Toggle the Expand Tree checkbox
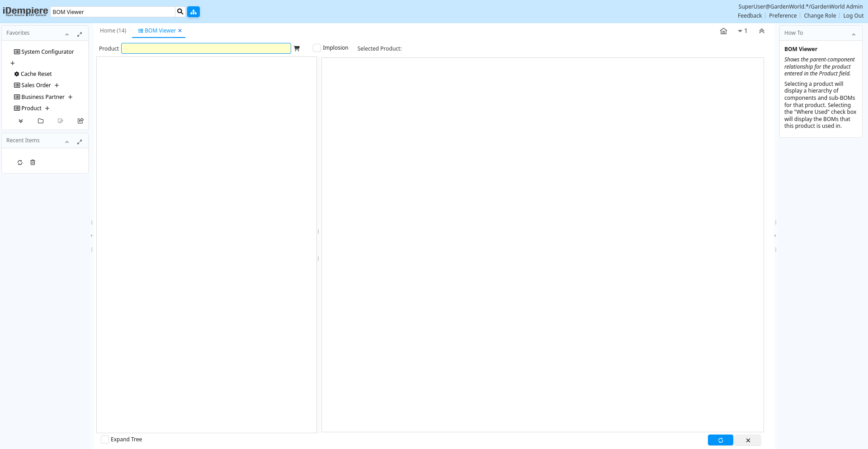Viewport: 868px width, 449px height. tap(105, 440)
